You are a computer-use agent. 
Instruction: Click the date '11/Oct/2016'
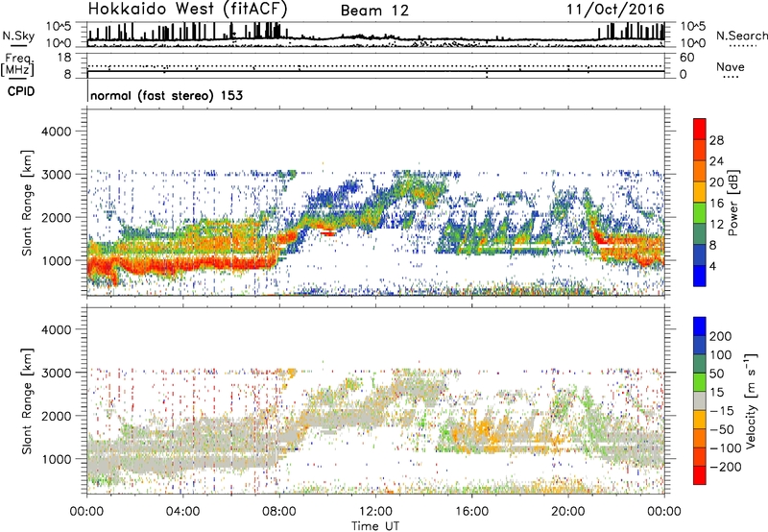(615, 10)
